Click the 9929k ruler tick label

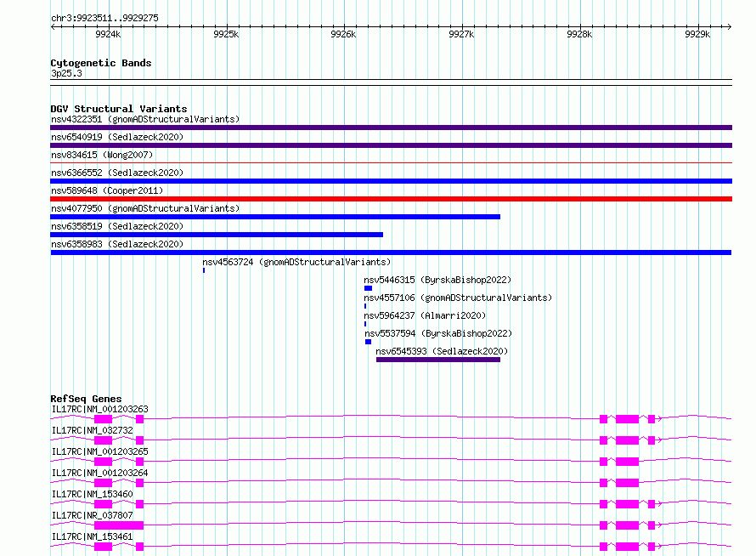(x=697, y=34)
